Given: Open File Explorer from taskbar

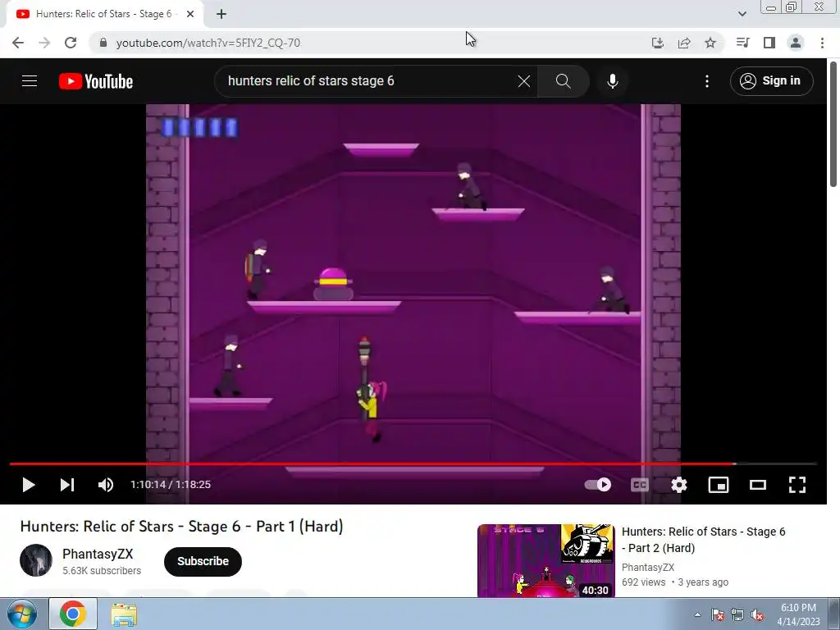Looking at the screenshot, I should (124, 614).
